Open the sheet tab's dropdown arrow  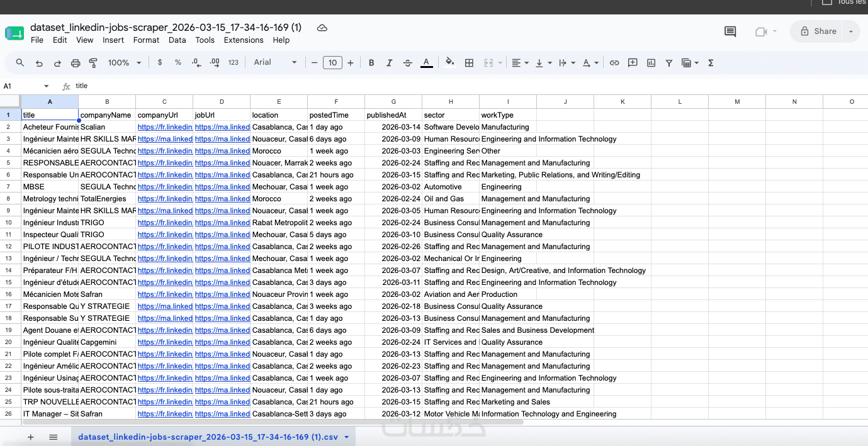tap(347, 437)
